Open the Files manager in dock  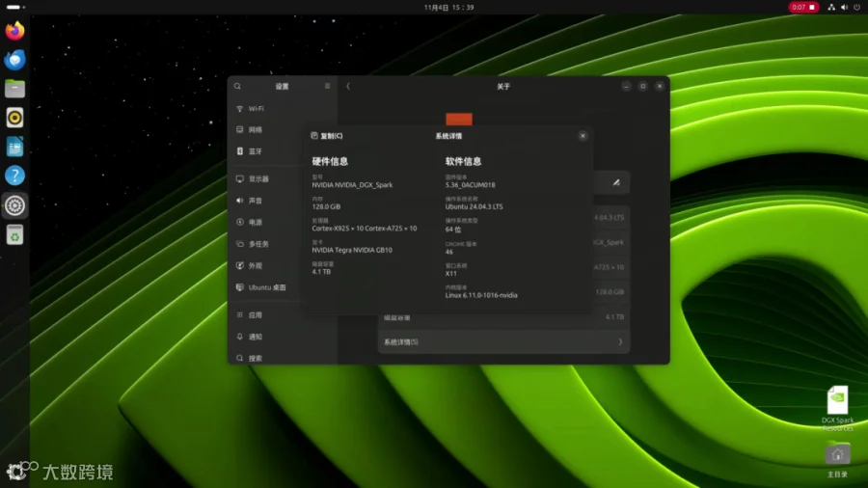(x=14, y=89)
